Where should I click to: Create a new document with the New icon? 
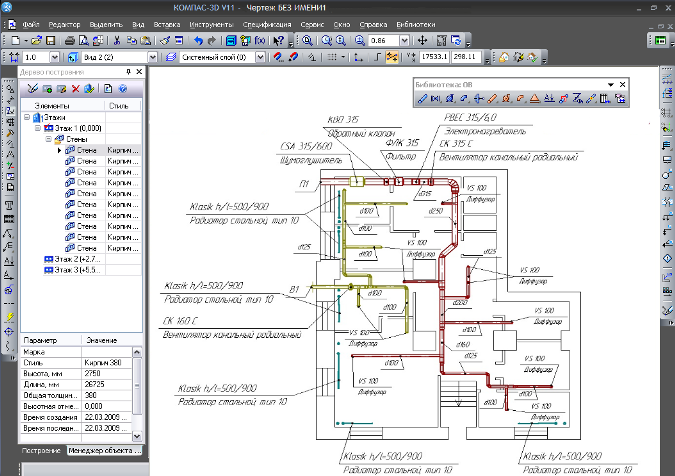[x=15, y=40]
